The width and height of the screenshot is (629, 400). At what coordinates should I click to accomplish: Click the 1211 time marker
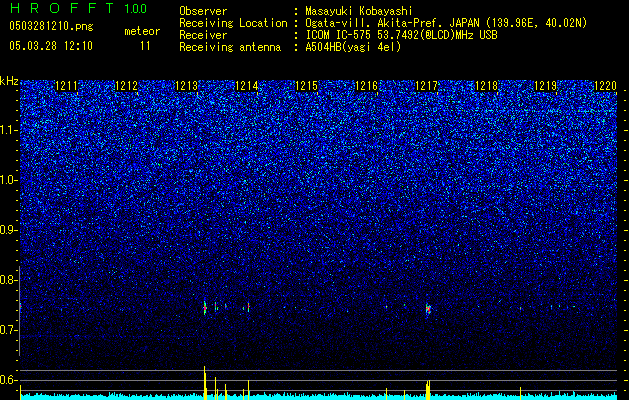(x=67, y=86)
